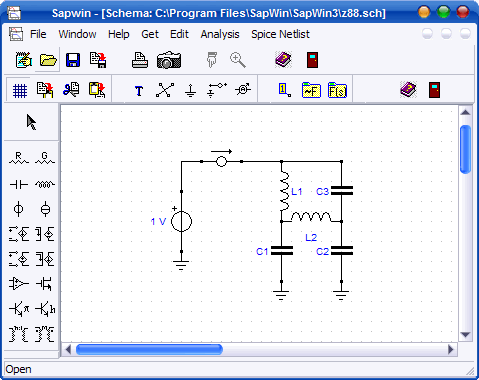Viewport: 479px width, 380px height.
Task: Pick the BJT h-model transistor component
Action: [x=45, y=309]
